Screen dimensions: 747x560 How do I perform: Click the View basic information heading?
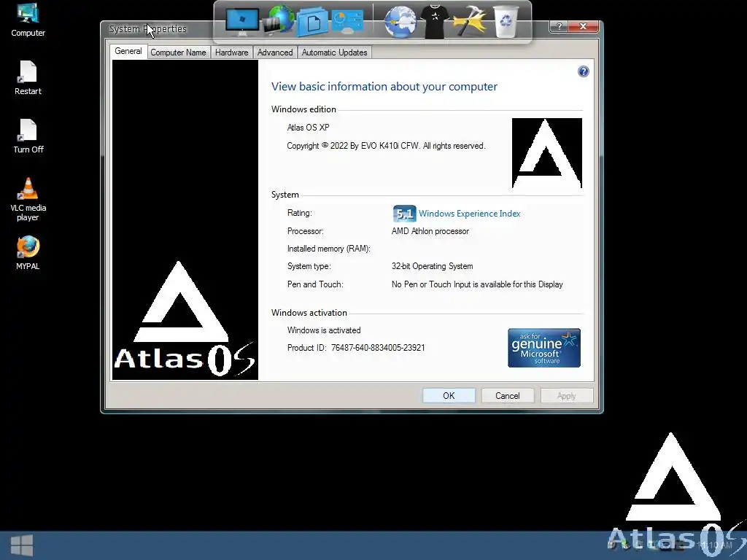(384, 87)
